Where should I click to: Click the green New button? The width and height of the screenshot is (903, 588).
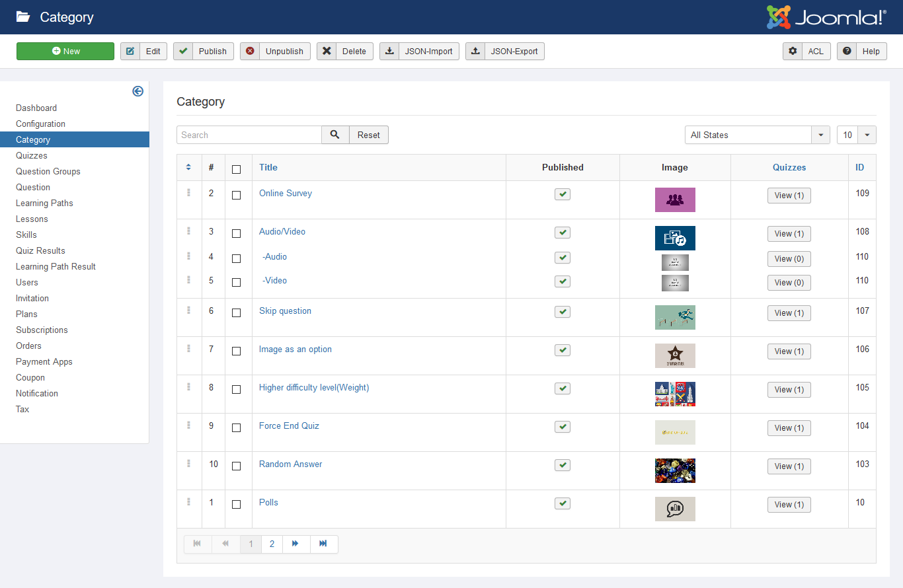(65, 51)
